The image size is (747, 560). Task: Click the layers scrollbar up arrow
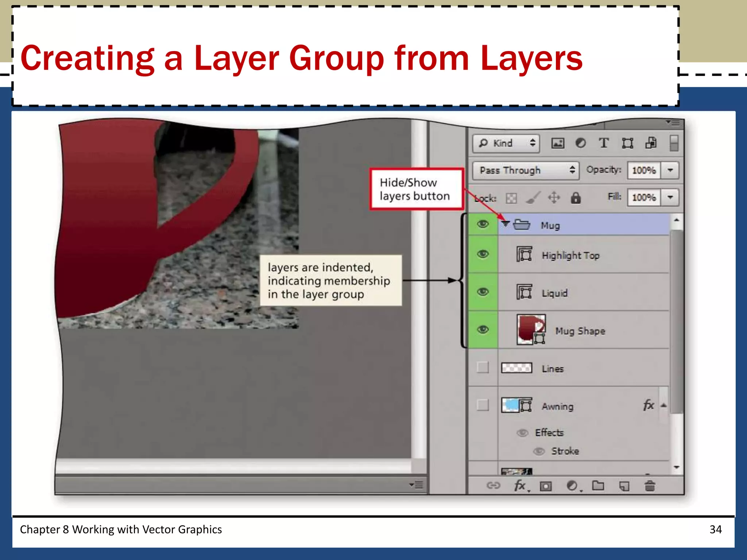[x=677, y=220]
